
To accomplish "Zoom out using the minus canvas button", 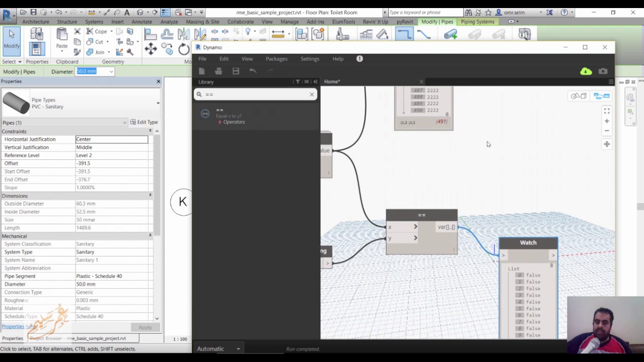I will click(x=607, y=131).
